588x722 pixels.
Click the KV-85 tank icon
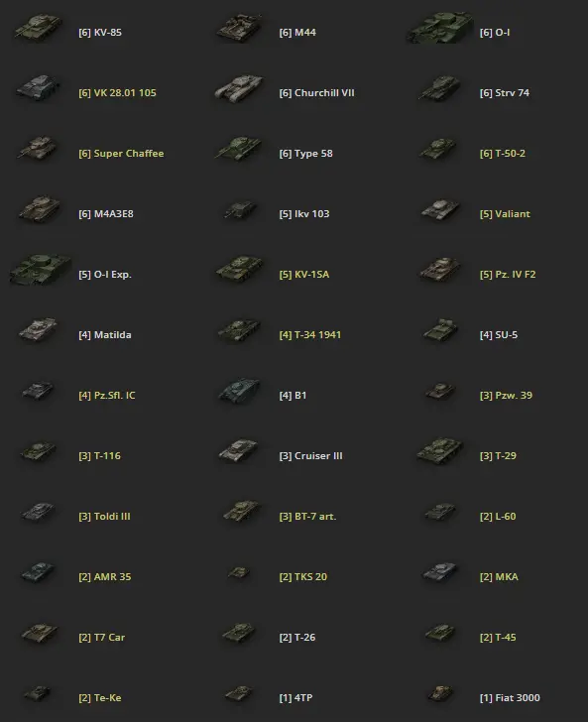click(x=39, y=28)
